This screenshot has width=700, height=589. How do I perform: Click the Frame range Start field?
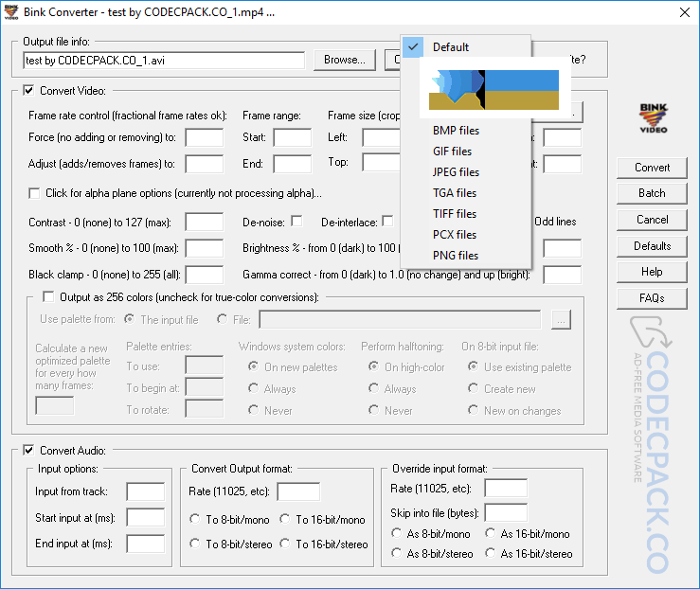(x=293, y=137)
